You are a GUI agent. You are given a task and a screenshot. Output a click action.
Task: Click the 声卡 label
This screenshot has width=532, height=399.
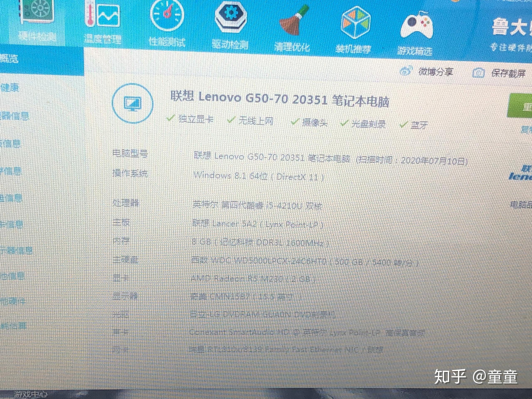click(121, 332)
